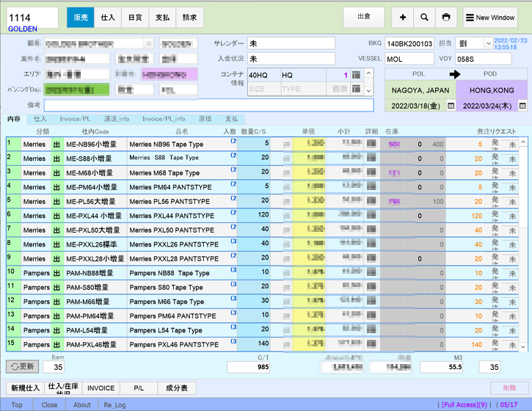532x411 pixels.
Task: Click the INVOICE button at bottom
Action: (101, 388)
